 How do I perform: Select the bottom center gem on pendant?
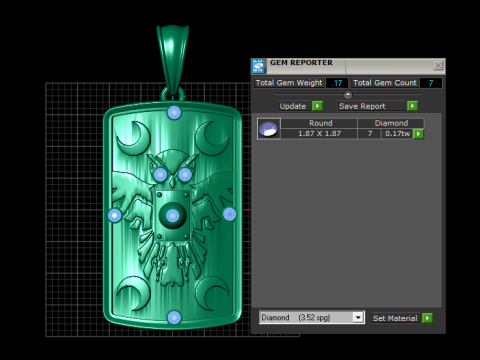pos(174,317)
